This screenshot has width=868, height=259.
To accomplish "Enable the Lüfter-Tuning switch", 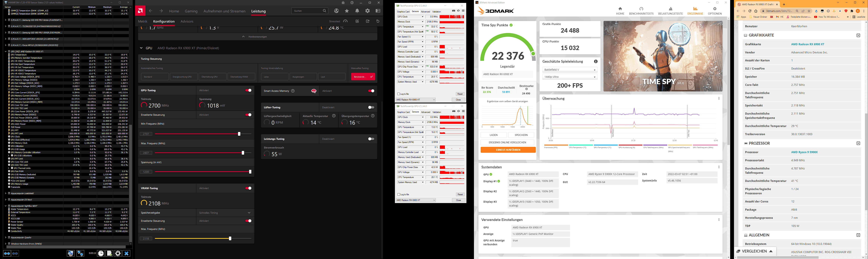I will 371,107.
